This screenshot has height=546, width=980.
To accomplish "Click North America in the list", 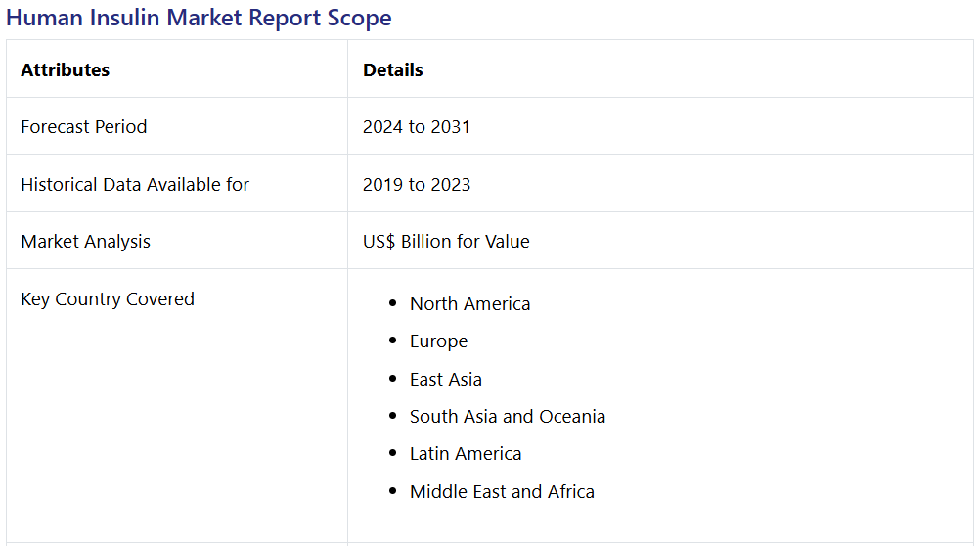I will tap(470, 303).
